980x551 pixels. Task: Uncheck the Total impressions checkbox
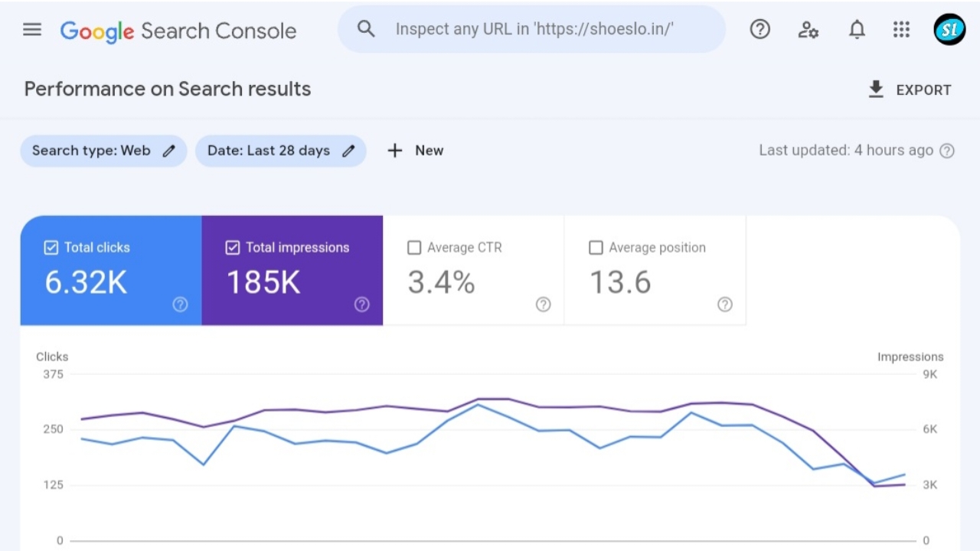click(x=233, y=247)
